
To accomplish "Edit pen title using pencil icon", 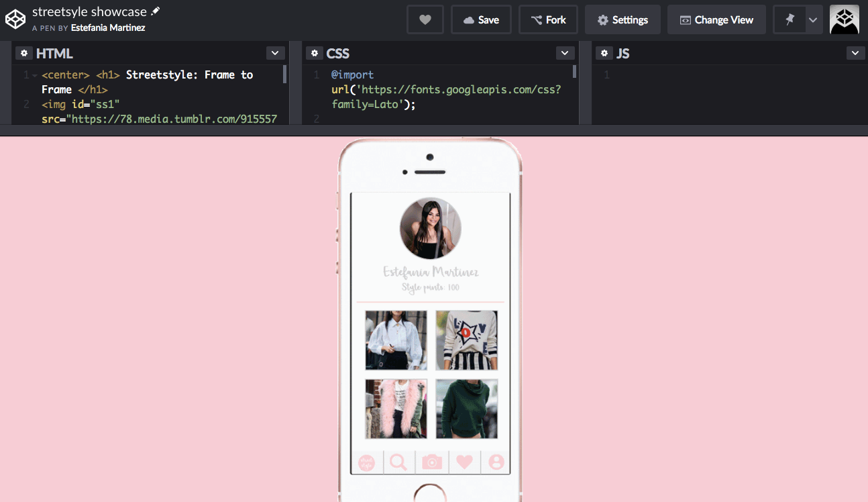I will tap(156, 11).
